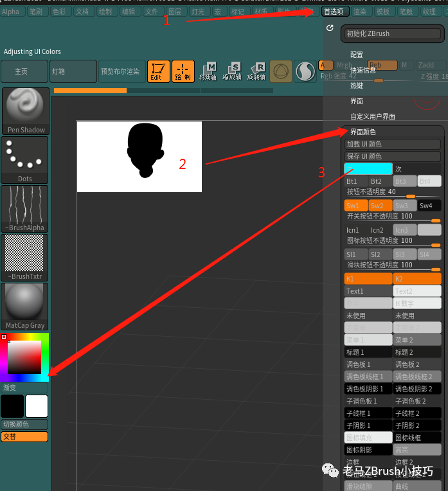
Task: Open the 文档 document menu
Action: coord(82,12)
